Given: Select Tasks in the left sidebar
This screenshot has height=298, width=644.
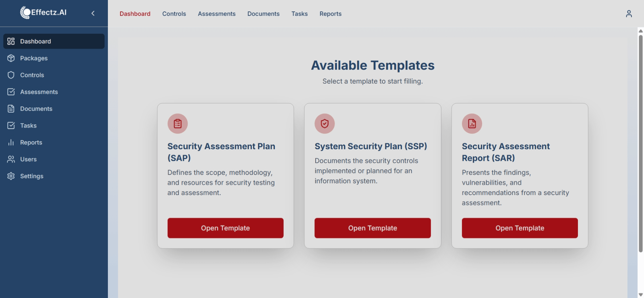Looking at the screenshot, I should (x=28, y=126).
